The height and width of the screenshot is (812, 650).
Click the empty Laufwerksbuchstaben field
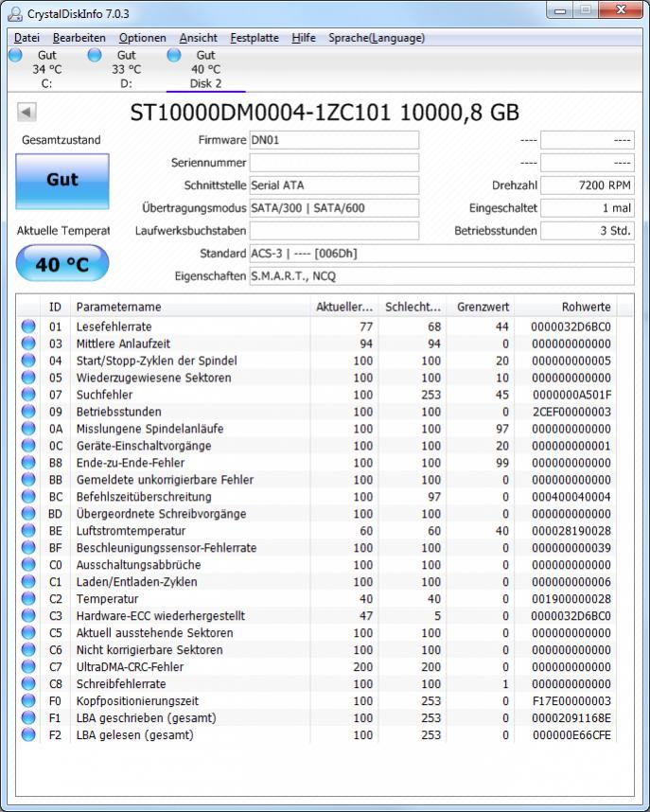(334, 231)
